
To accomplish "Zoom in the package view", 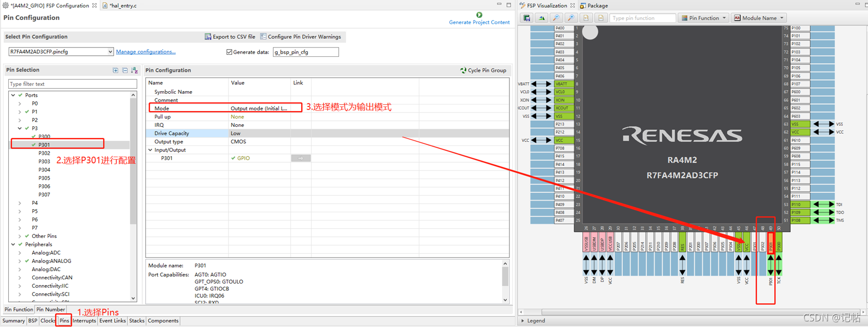I will 571,18.
